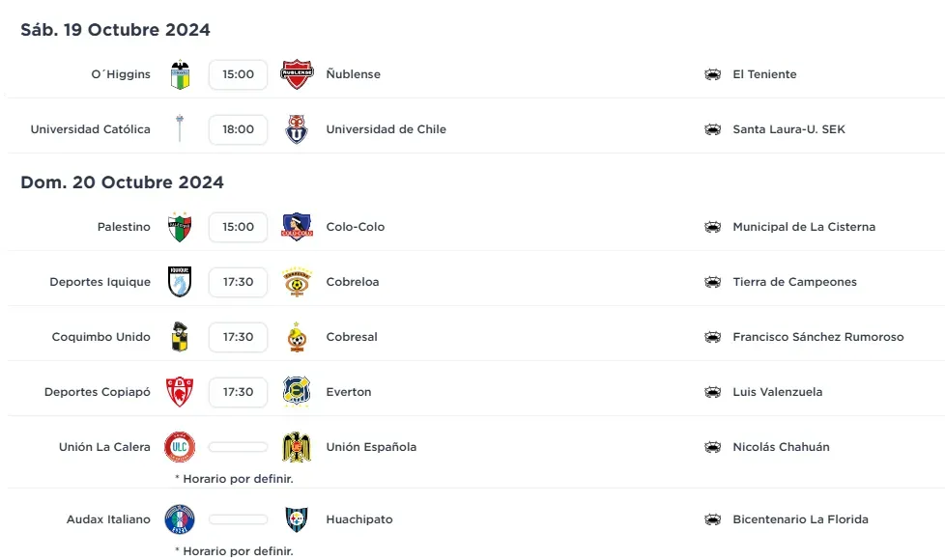Image resolution: width=945 pixels, height=560 pixels.
Task: Select the Palestino club crest
Action: point(180,227)
